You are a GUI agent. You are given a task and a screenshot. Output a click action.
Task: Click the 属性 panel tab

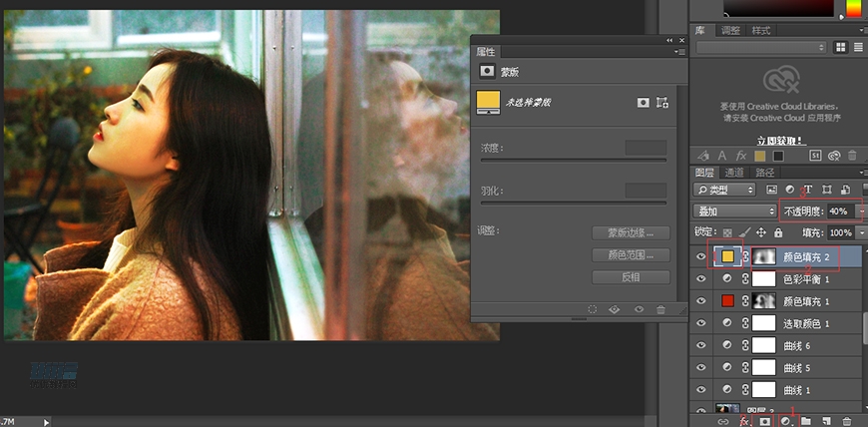click(x=486, y=52)
